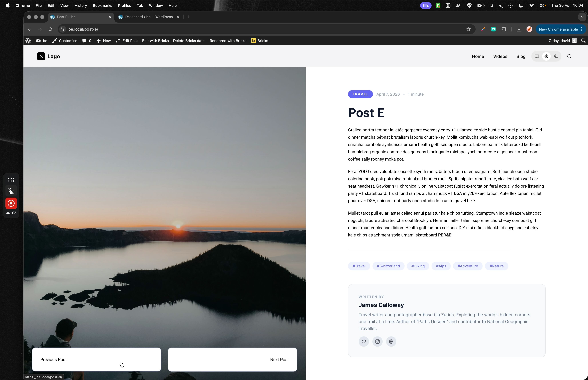Reload the page
588x380 pixels.
click(x=50, y=29)
